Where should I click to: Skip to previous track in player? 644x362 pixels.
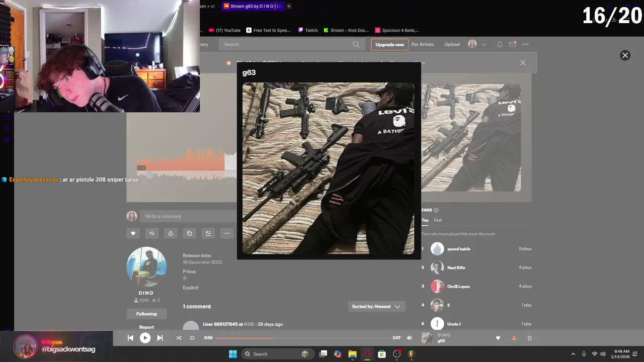pos(130,338)
